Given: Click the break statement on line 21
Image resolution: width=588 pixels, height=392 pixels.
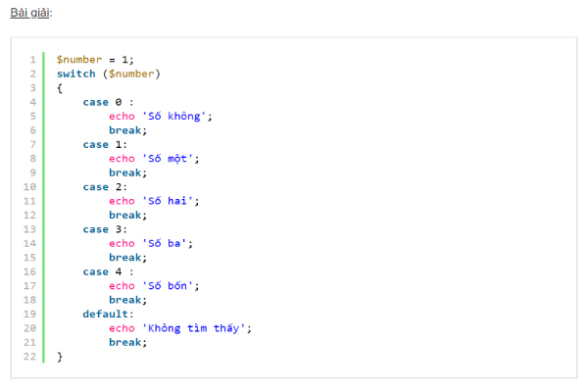Looking at the screenshot, I should click(x=127, y=342).
